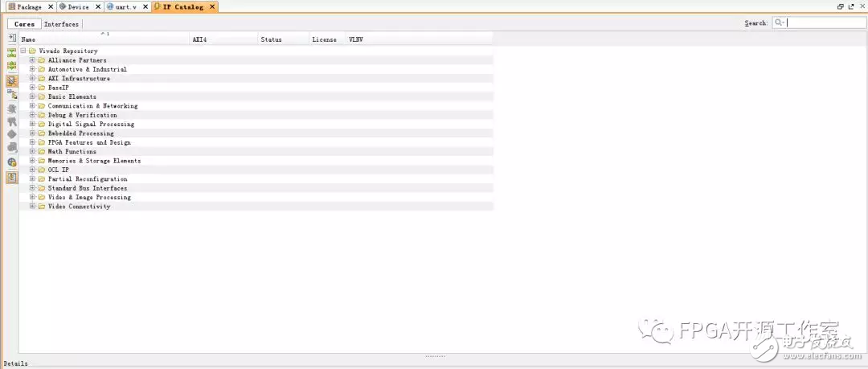Expand the Embedded Processing folder
868x369 pixels.
pyautogui.click(x=32, y=133)
